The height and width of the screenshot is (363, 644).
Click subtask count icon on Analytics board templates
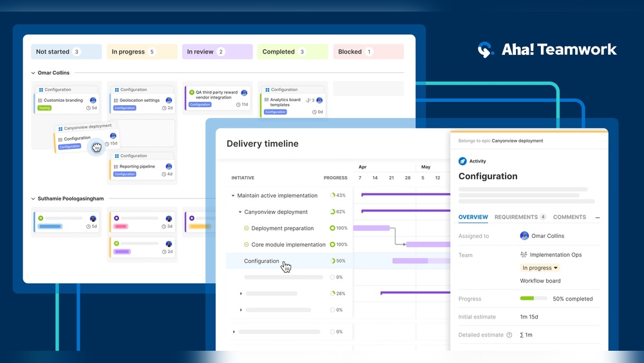tap(308, 101)
